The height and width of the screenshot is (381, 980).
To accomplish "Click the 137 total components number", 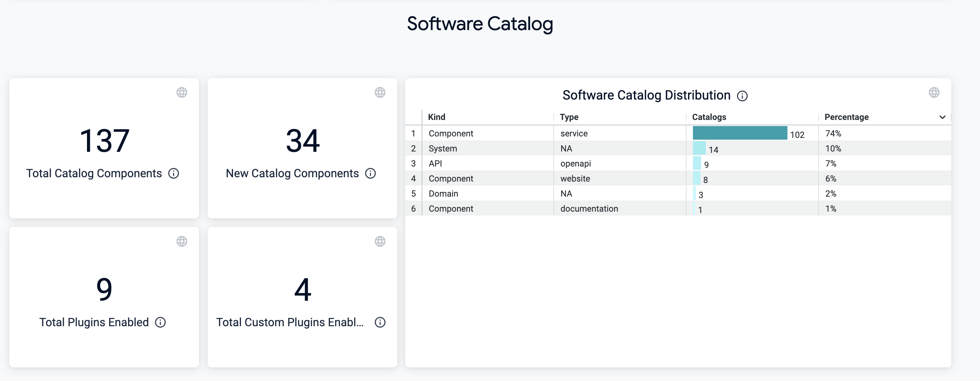I will pyautogui.click(x=105, y=141).
